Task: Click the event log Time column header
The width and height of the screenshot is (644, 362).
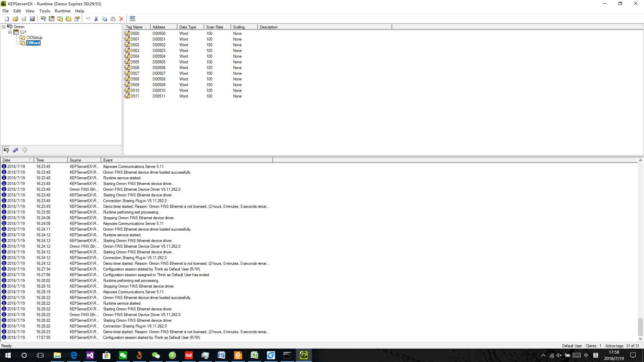Action: click(x=51, y=160)
